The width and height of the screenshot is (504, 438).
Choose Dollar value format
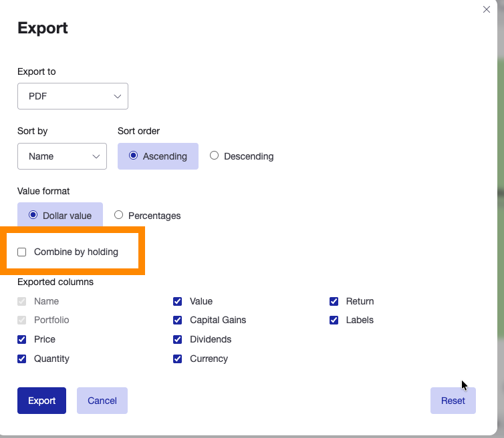click(60, 216)
